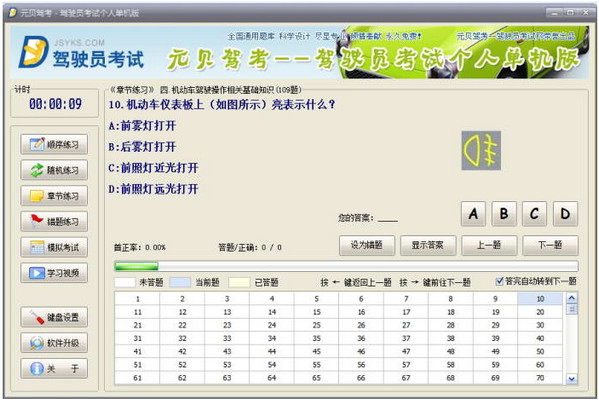This screenshot has width=599, height=405.
Task: Minimize the 元贝驾考 window
Action: click(555, 13)
